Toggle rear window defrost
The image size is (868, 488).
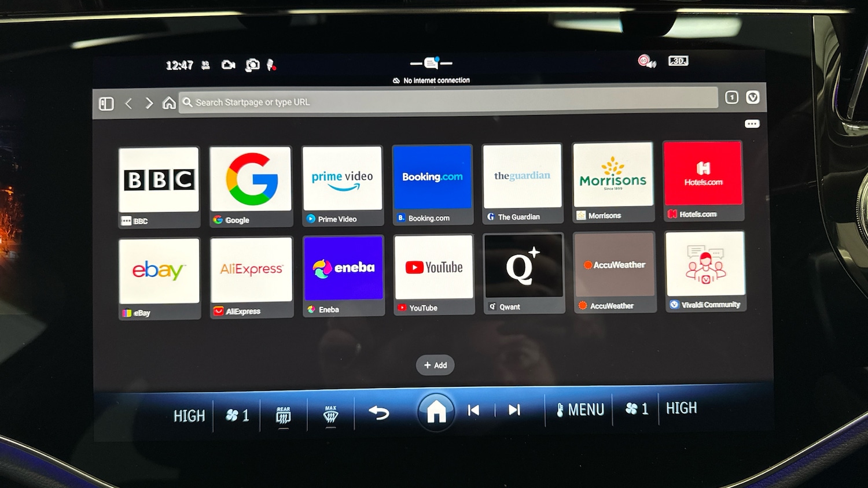pyautogui.click(x=284, y=415)
